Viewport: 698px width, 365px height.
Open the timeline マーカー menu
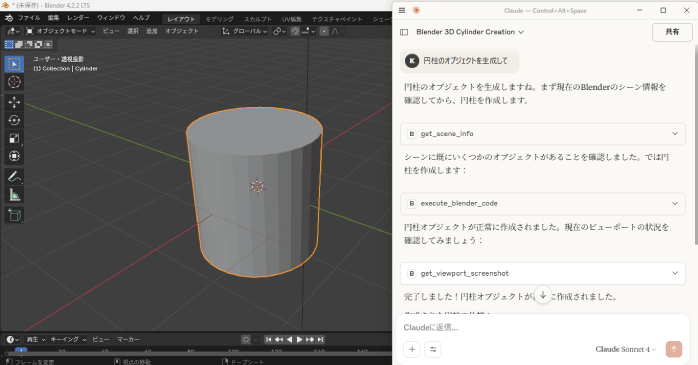[x=128, y=340]
